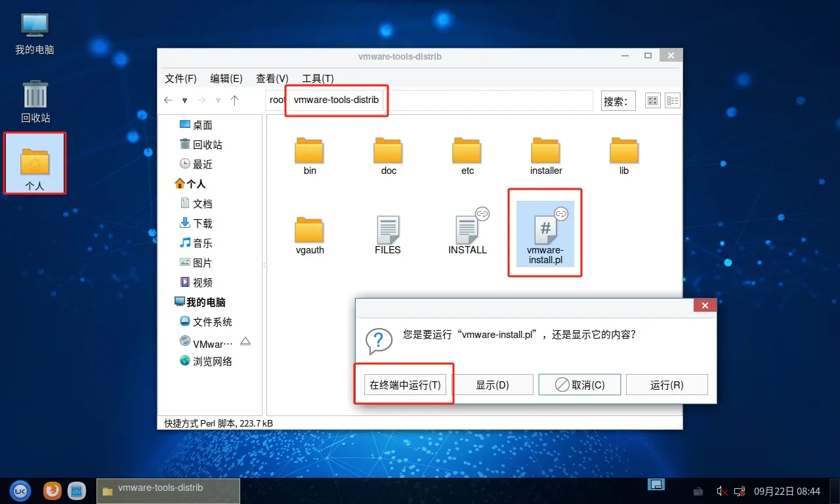Switch to the list view mode button
Viewport: 840px width, 504px height.
(673, 100)
